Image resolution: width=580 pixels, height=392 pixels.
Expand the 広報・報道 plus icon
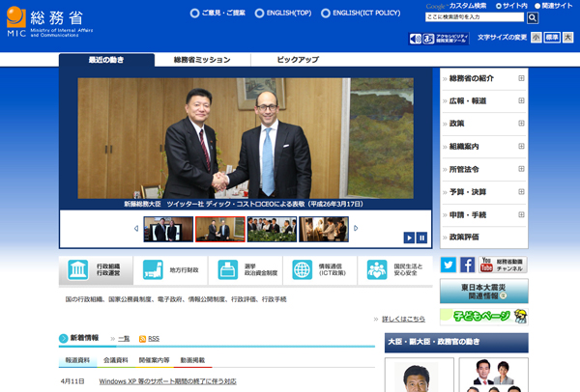click(x=522, y=100)
